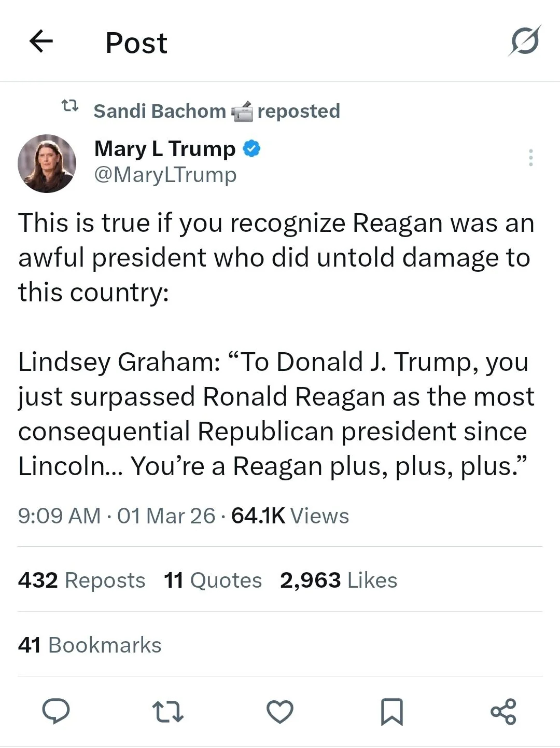Tap the back arrow

[41, 41]
